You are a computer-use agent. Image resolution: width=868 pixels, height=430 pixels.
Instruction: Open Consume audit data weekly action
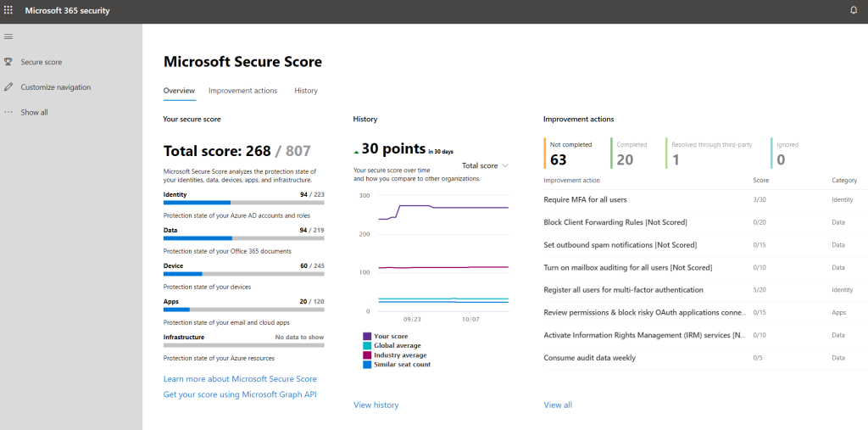590,358
